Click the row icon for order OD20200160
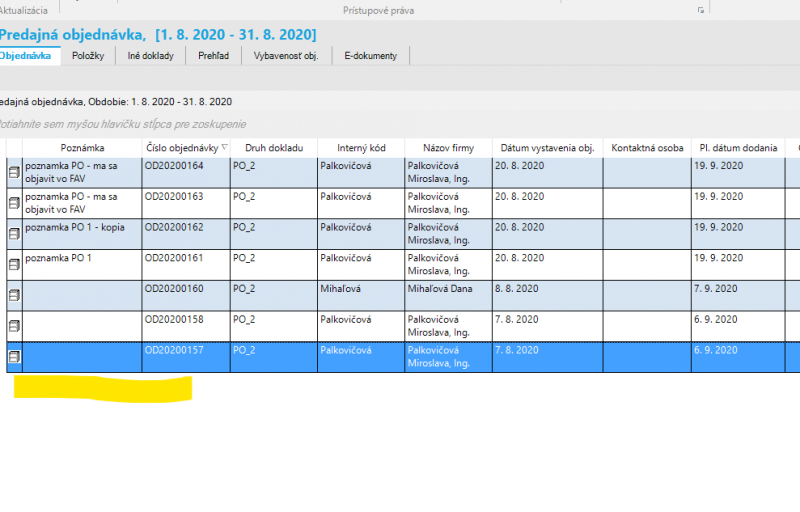This screenshot has width=800, height=512. [14, 295]
